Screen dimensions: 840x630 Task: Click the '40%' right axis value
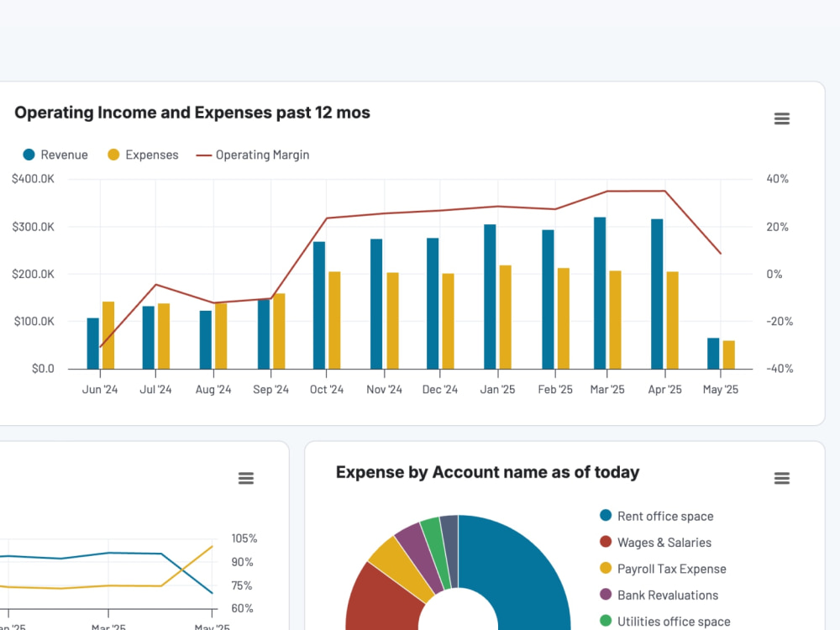click(x=777, y=179)
